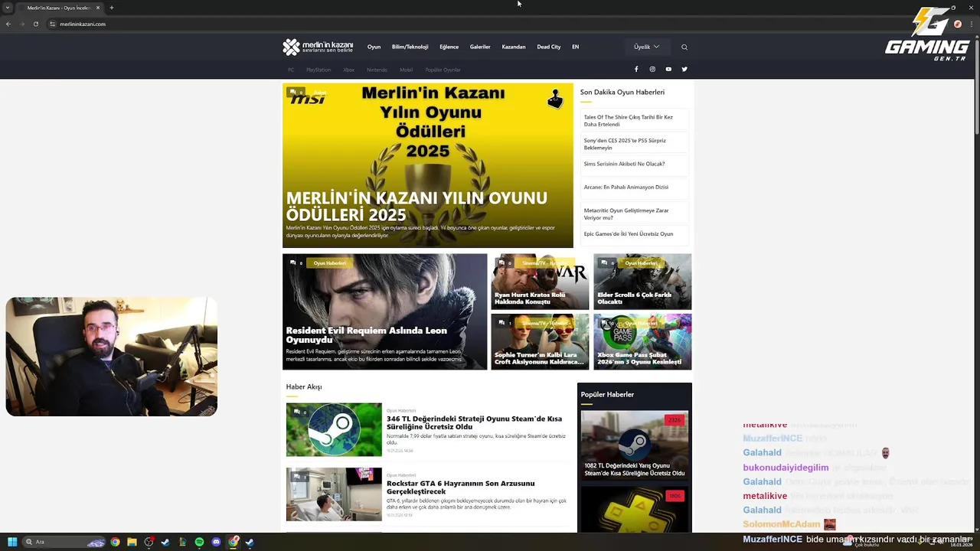The image size is (980, 551).
Task: Open the Galeriler menu
Action: pyautogui.click(x=480, y=47)
